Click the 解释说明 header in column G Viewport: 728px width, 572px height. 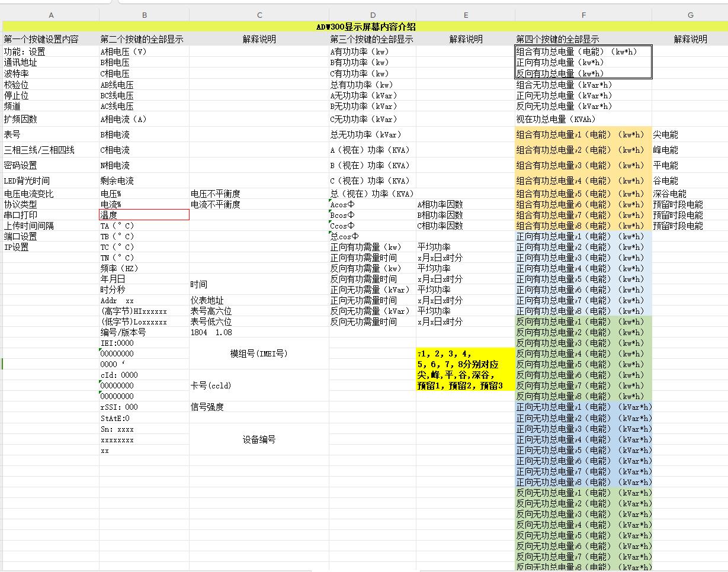pos(690,39)
